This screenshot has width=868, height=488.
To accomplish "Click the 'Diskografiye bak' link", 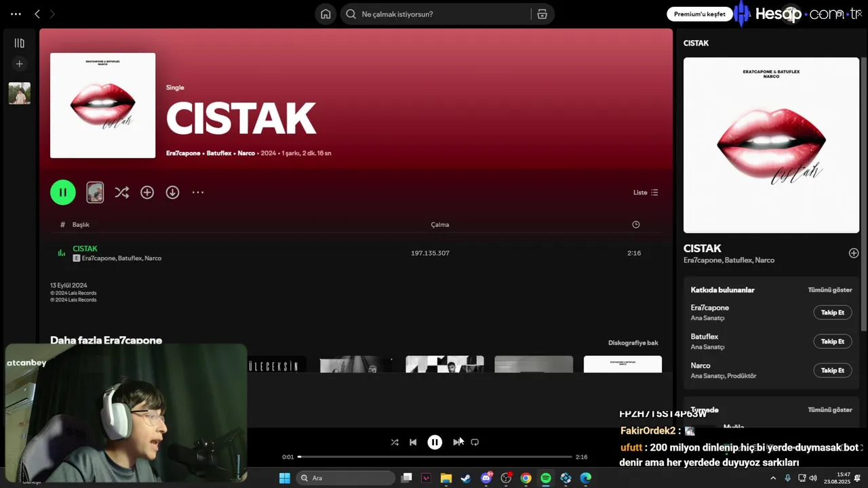I will (x=633, y=343).
